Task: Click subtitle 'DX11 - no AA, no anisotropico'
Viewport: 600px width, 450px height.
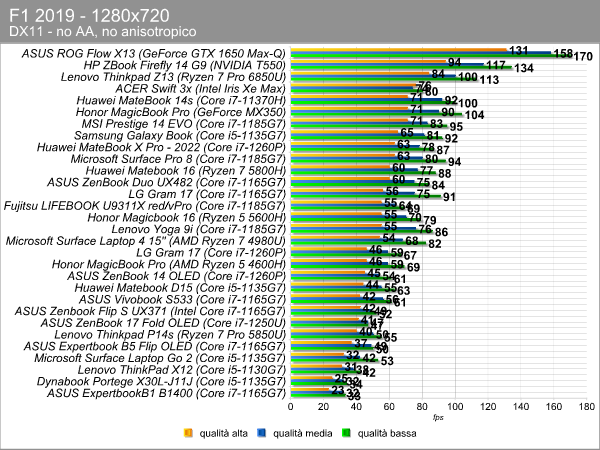Action: 103,31
